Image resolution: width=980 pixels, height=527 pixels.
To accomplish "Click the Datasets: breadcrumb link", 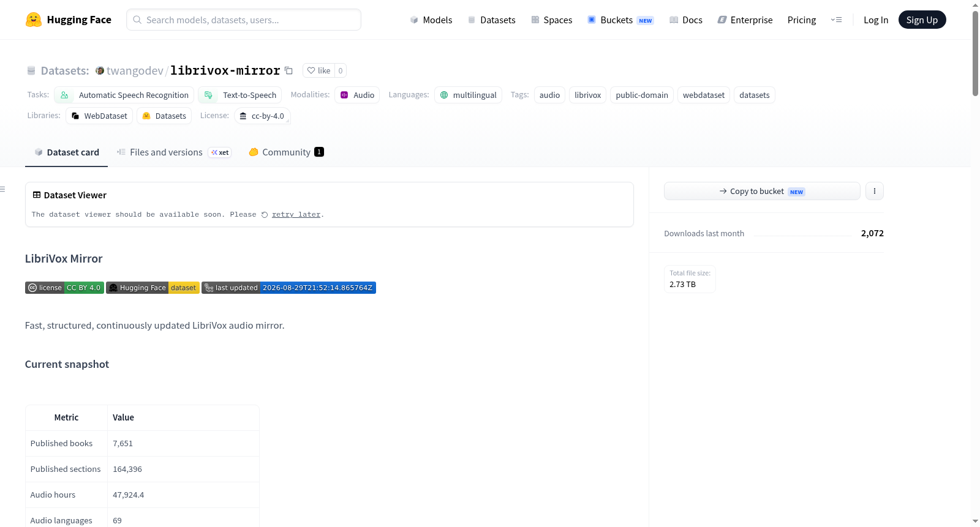I will [65, 70].
